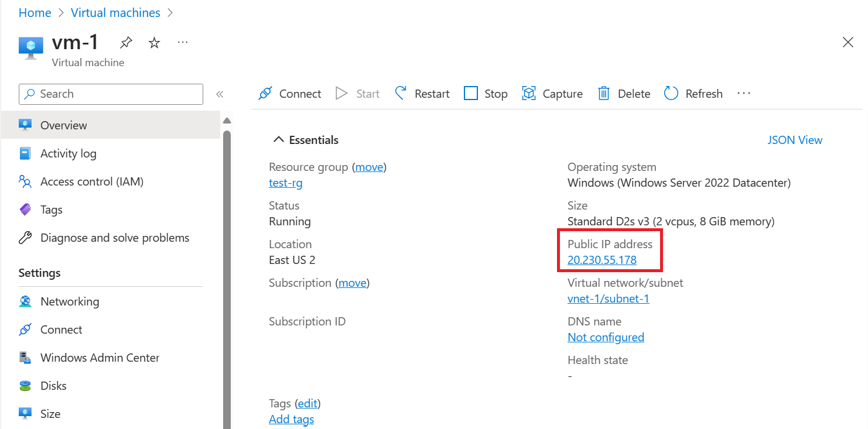The width and height of the screenshot is (868, 429).
Task: Click the Running status value
Action: tap(290, 221)
